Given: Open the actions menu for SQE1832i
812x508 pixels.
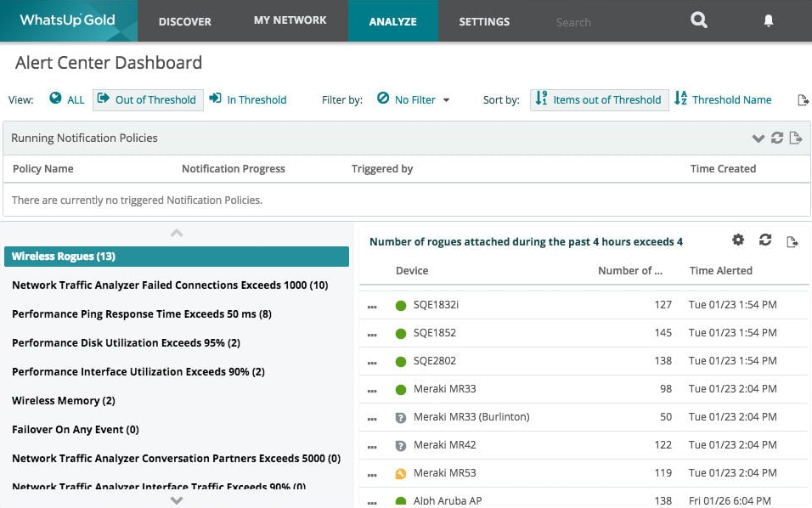Looking at the screenshot, I should tap(372, 306).
